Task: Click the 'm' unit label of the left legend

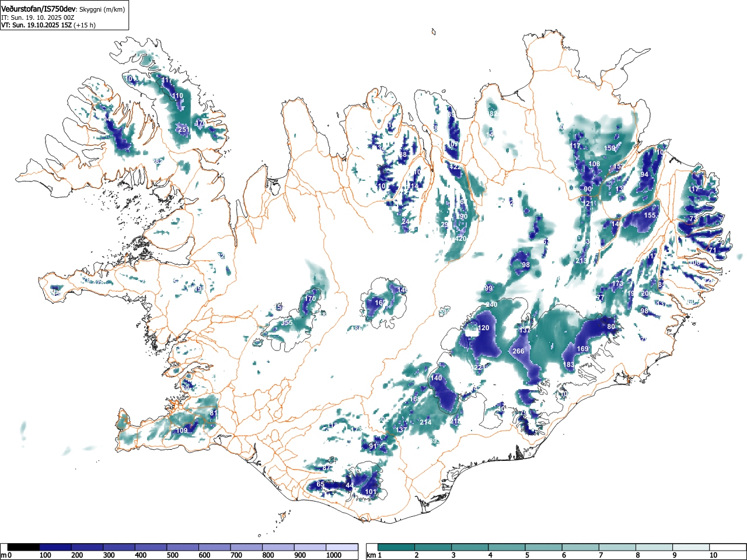Action: [4, 555]
